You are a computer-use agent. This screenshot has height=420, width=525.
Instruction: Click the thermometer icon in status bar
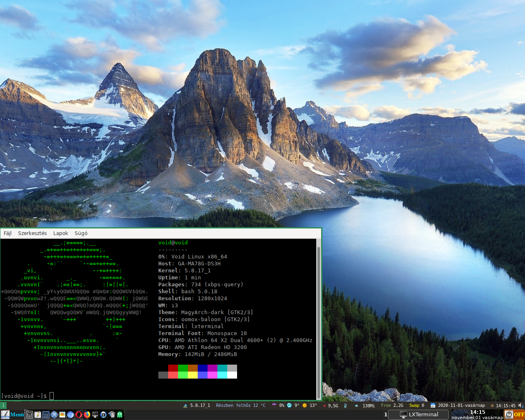click(345, 406)
